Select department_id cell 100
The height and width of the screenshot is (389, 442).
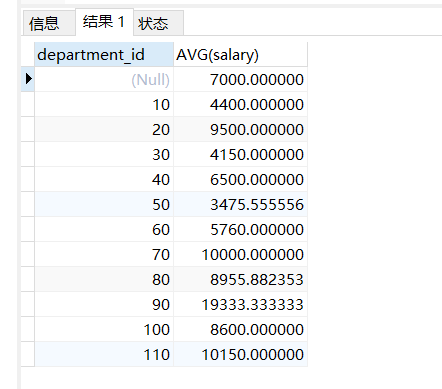104,329
